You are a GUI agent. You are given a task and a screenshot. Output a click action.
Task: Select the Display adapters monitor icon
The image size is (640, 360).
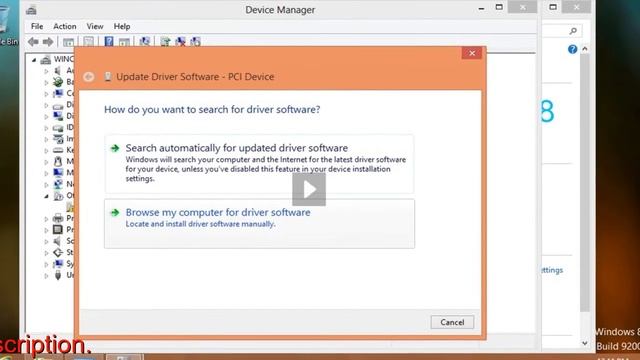point(58,116)
